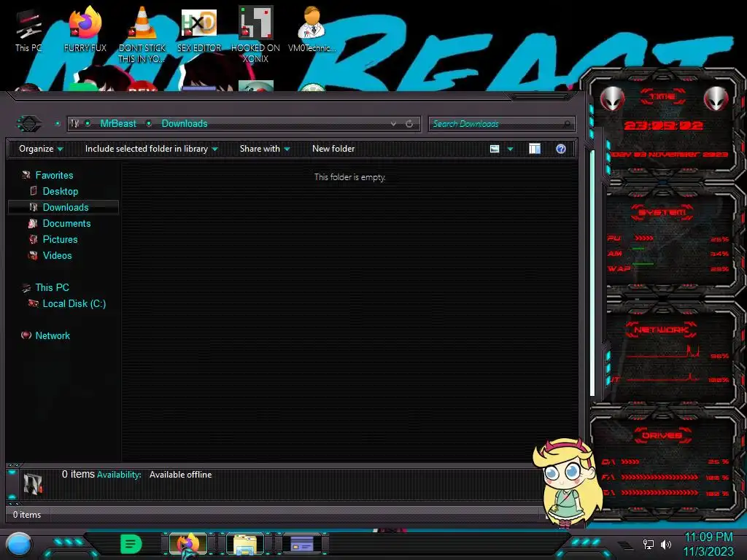This screenshot has height=560, width=747.
Task: Open the HOOKED ON XONIX desktop shortcut
Action: [x=256, y=34]
